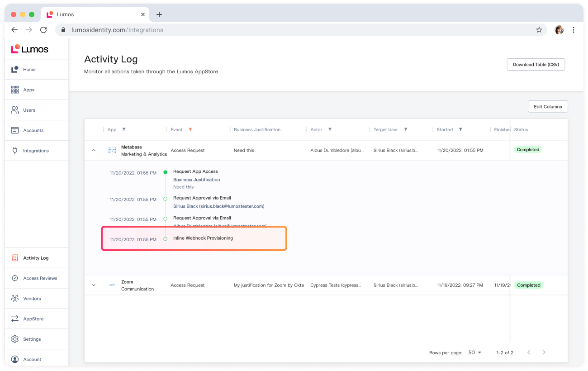The width and height of the screenshot is (588, 371).
Task: Click Request App Access step
Action: (x=195, y=171)
